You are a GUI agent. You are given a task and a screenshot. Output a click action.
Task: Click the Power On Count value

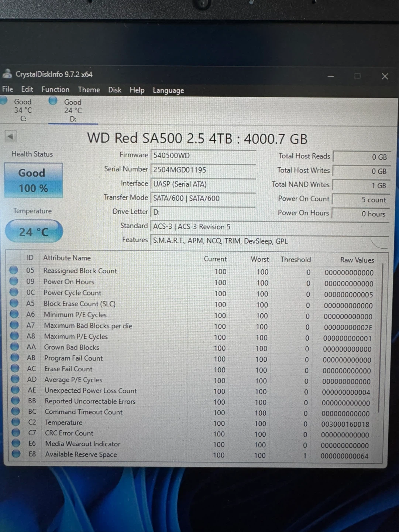coord(360,199)
